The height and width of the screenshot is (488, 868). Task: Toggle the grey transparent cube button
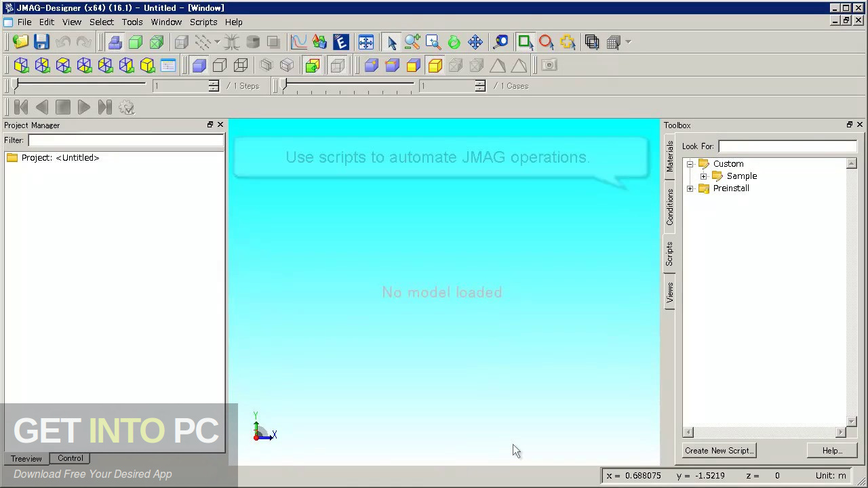click(x=337, y=65)
